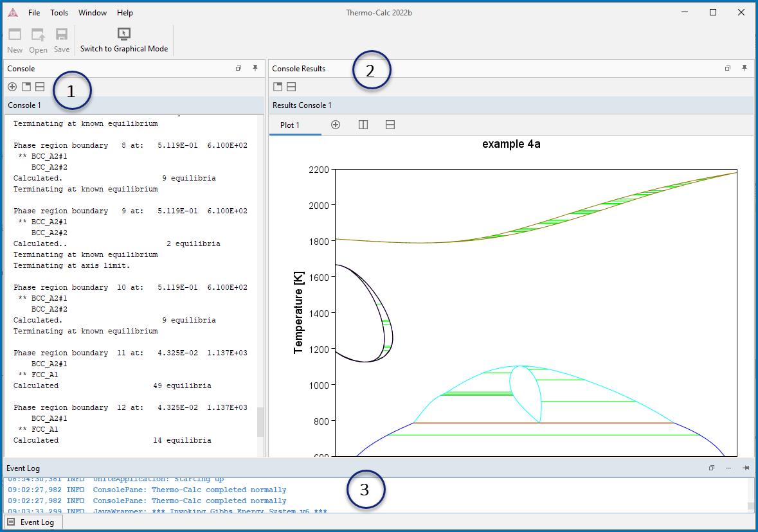758x532 pixels.
Task: Click 'Terminating at axis limit.' line
Action: tap(71, 266)
